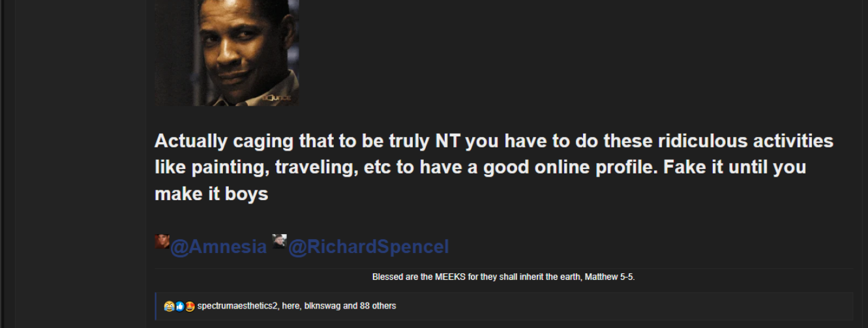Open the avatar beside @Amnesia
This screenshot has width=868, height=328.
pos(162,241)
